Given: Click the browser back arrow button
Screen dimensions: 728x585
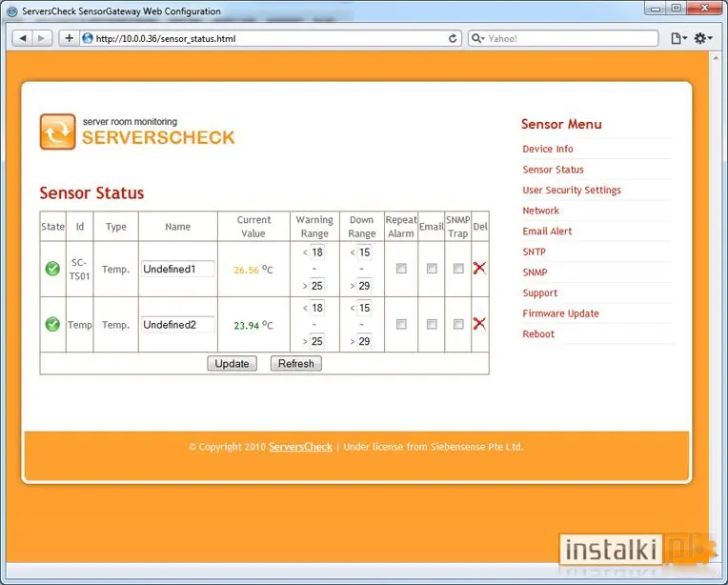Looking at the screenshot, I should pyautogui.click(x=22, y=38).
